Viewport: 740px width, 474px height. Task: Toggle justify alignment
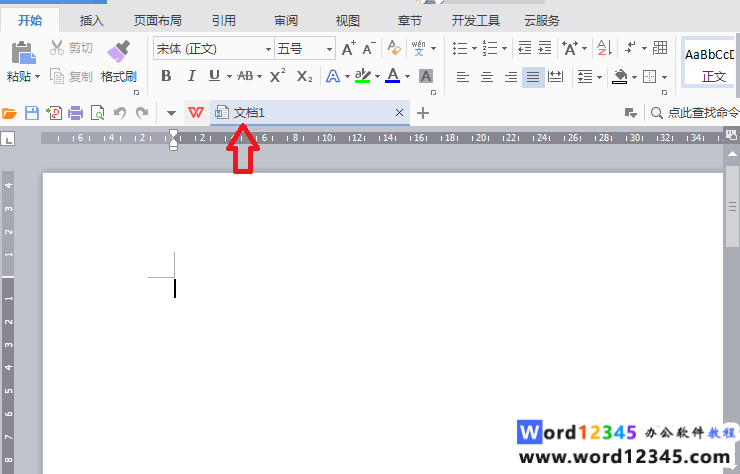tap(533, 76)
